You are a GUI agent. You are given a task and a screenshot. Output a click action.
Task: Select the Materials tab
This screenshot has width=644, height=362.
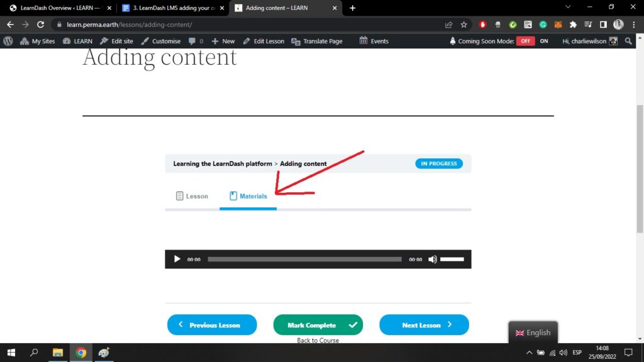(x=248, y=196)
